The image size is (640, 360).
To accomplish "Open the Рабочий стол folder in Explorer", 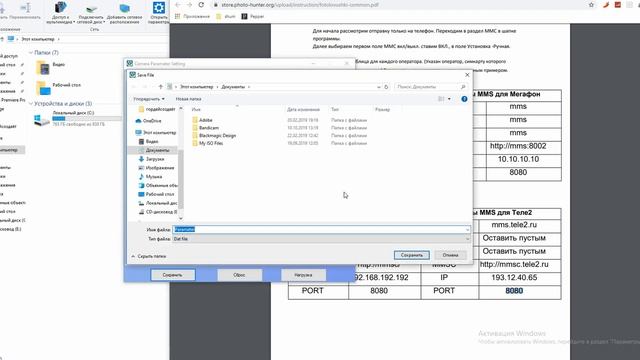I will 58,88.
